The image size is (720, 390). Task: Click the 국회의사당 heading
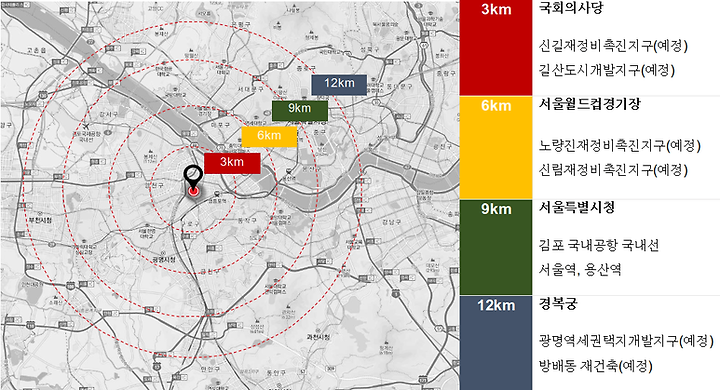(571, 8)
